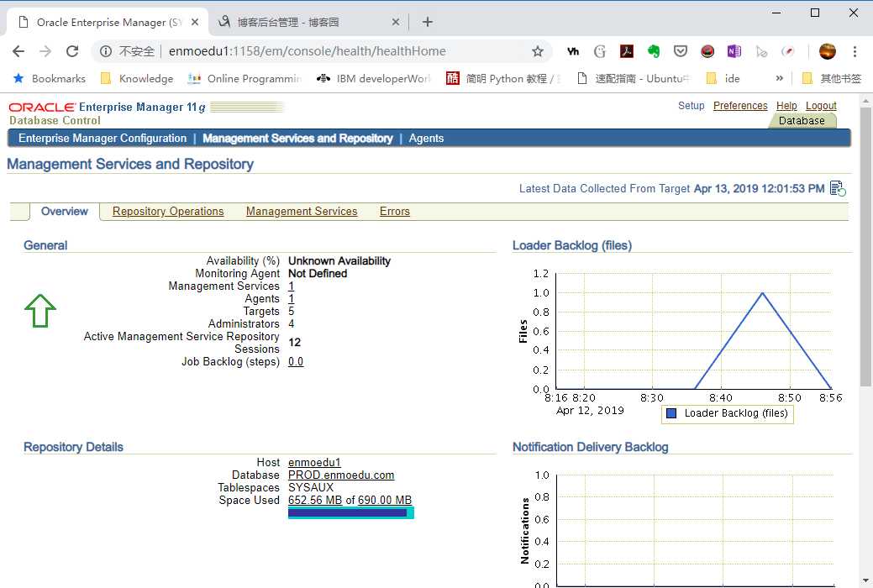Click the 690.00 MB total space link

coord(385,501)
